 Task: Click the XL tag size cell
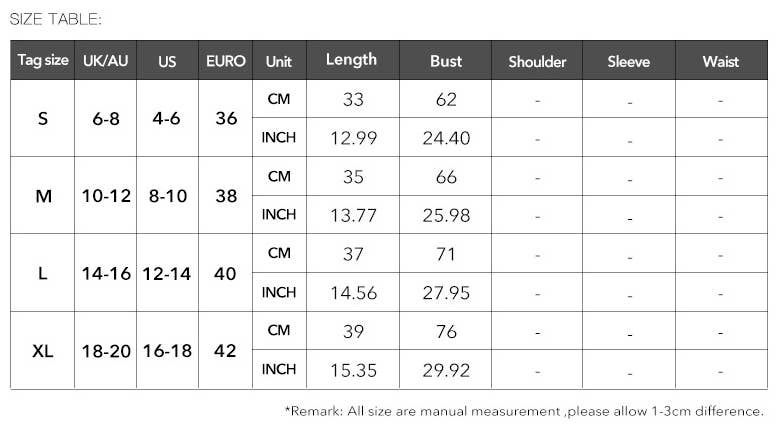click(43, 351)
